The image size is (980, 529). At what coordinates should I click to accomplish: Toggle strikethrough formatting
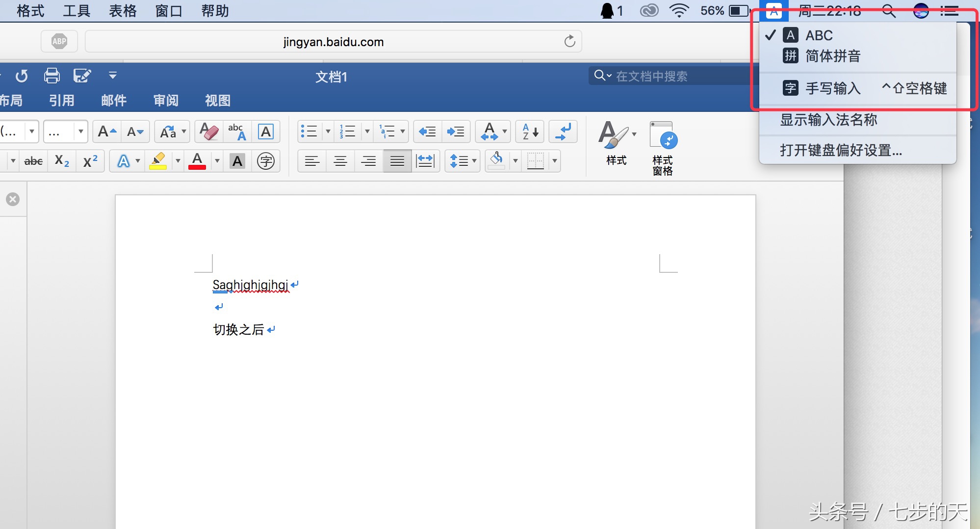[33, 161]
